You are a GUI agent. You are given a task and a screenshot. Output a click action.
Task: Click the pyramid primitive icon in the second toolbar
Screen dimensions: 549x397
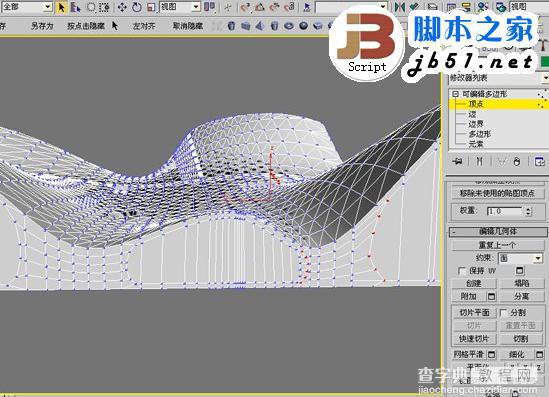click(260, 26)
